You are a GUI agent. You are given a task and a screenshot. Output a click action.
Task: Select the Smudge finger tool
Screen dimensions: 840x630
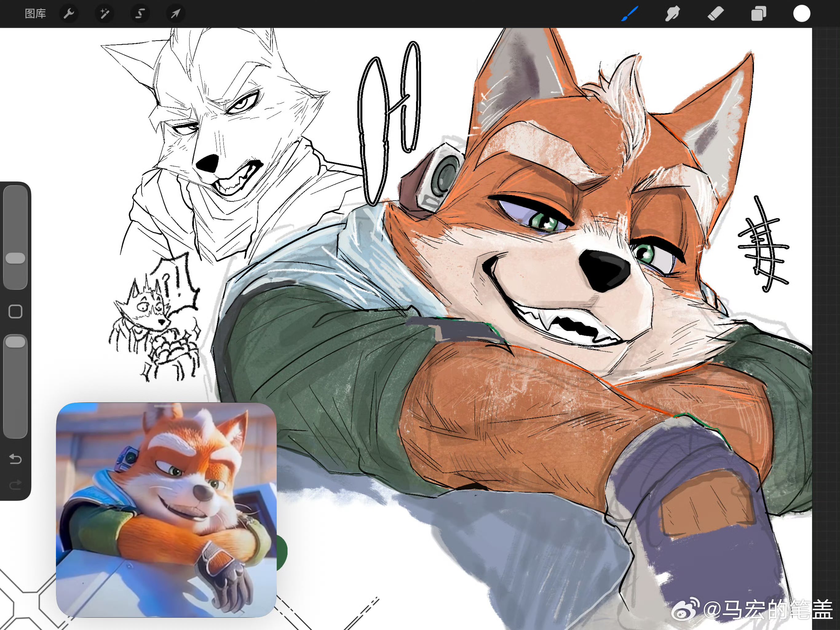[x=672, y=14]
